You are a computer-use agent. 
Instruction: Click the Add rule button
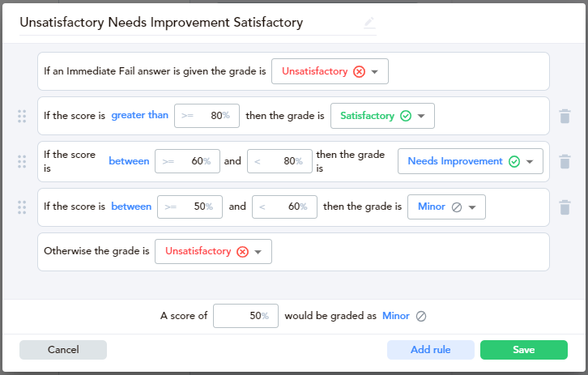(x=431, y=350)
